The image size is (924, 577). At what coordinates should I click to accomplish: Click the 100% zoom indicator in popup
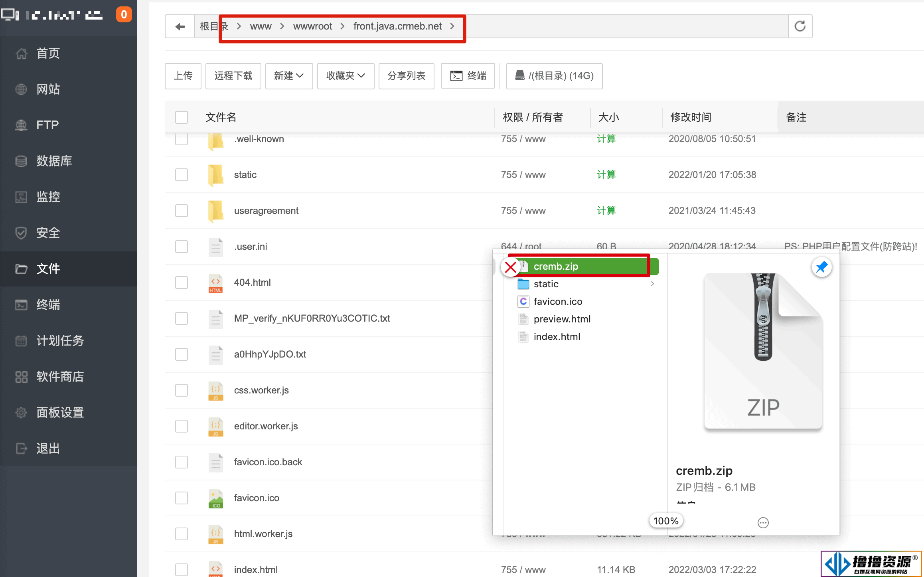[x=666, y=521]
